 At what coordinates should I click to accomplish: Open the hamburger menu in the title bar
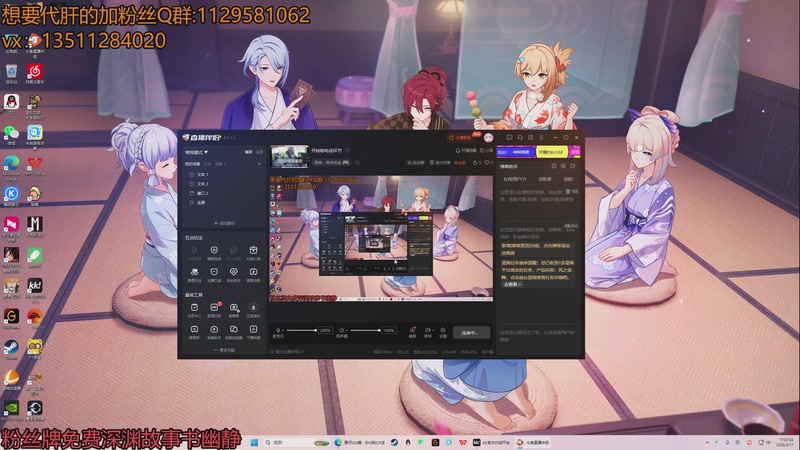(x=541, y=138)
